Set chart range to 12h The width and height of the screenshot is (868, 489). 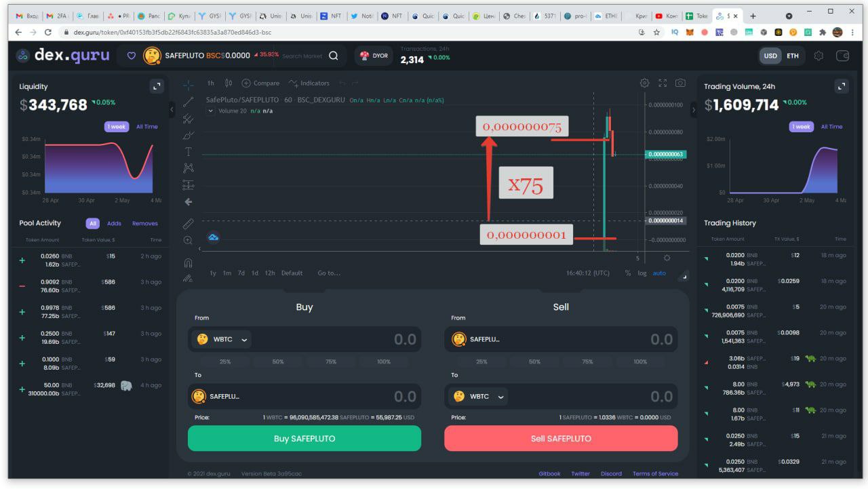click(270, 273)
